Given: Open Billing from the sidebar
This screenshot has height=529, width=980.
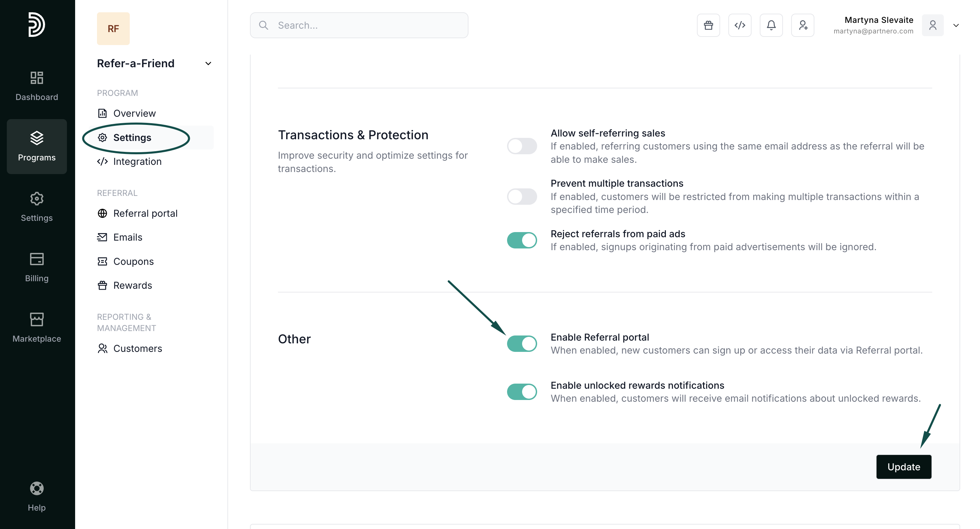Looking at the screenshot, I should [x=37, y=267].
